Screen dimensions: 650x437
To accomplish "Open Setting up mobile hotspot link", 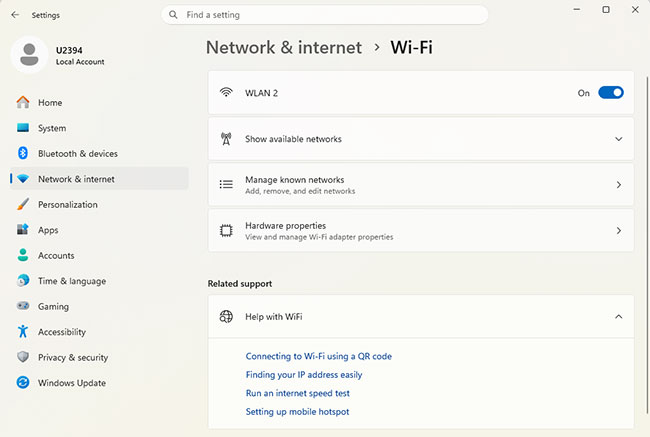I will 297,412.
